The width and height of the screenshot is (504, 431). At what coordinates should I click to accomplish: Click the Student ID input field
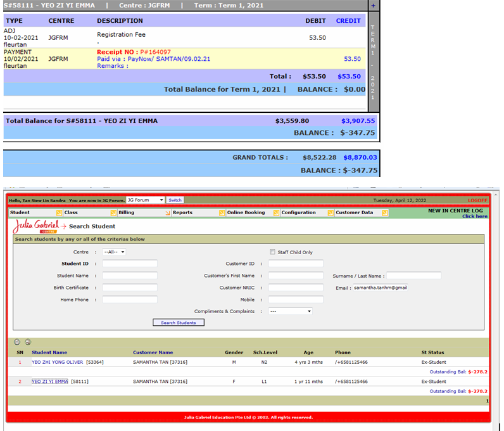click(x=130, y=264)
